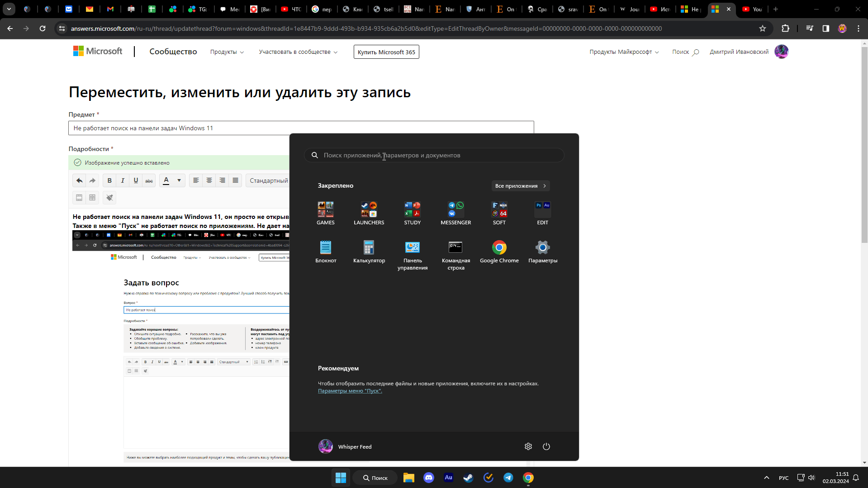The image size is (868, 488).
Task: Show hidden system tray icons
Action: tap(766, 478)
